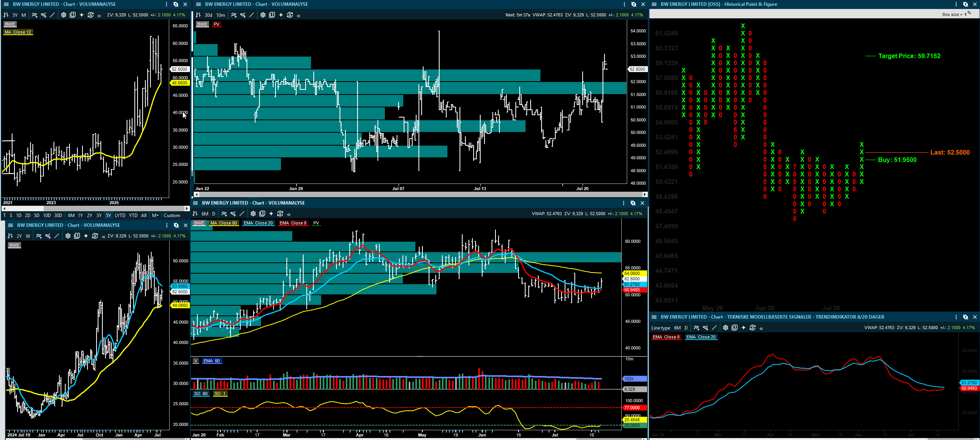Toggle the PV overlay label in 30d chart
Image resolution: width=980 pixels, height=440 pixels.
coord(216,24)
